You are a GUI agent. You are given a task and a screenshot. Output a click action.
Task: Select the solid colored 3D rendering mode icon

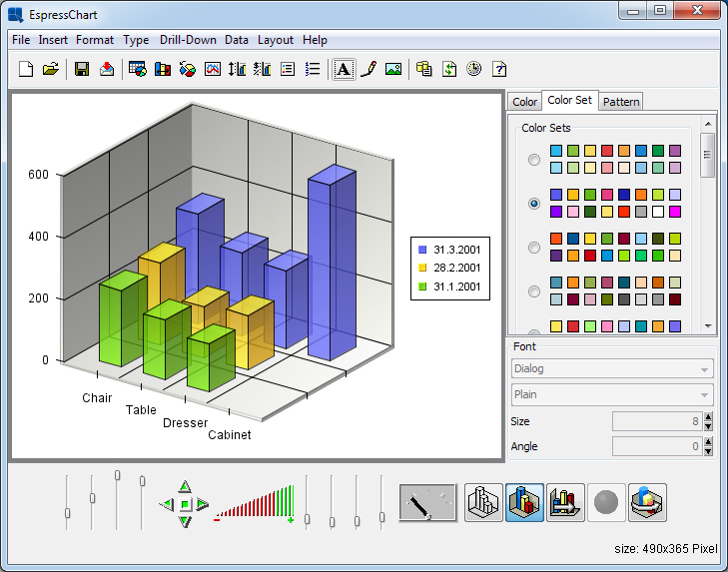pos(524,503)
